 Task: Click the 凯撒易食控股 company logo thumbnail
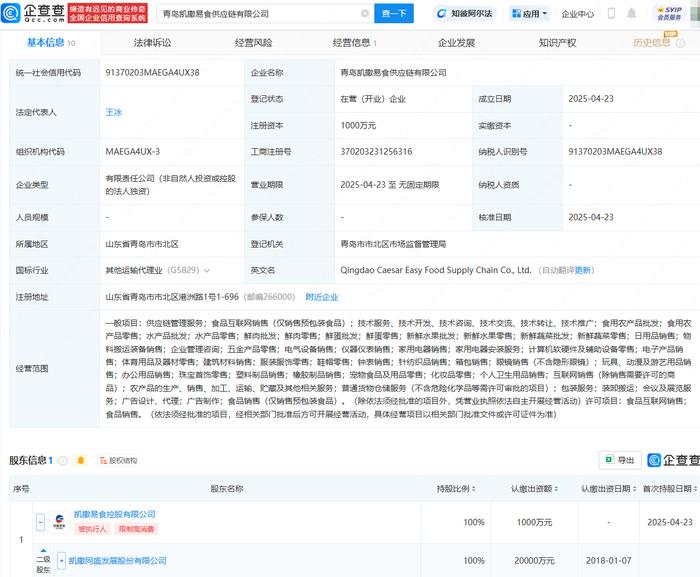point(59,522)
